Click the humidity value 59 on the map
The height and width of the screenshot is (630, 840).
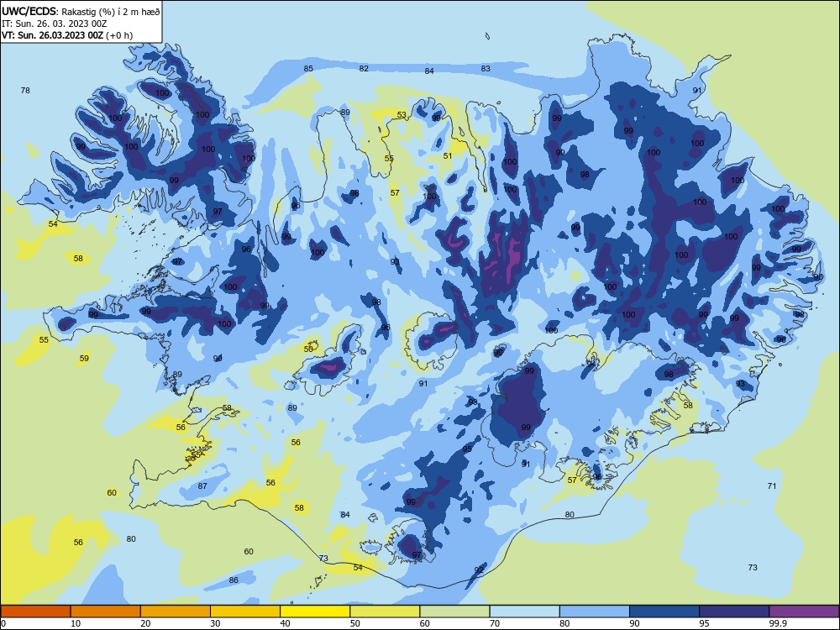pyautogui.click(x=84, y=359)
